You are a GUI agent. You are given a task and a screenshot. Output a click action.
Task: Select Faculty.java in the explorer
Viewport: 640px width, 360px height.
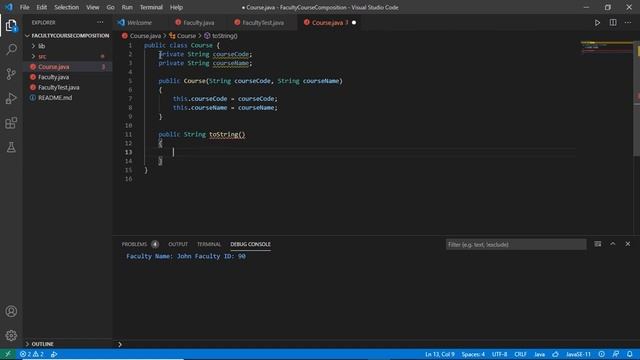pos(67,77)
